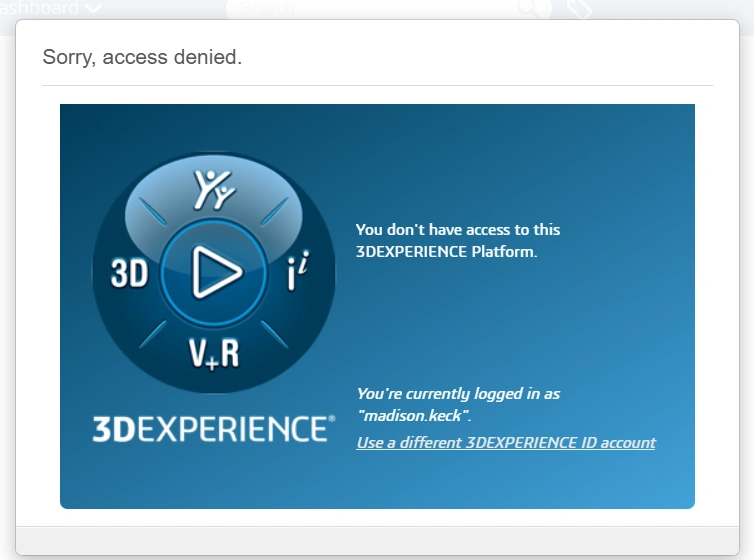The image size is (754, 560).
Task: Click the tag icon in the top bar
Action: tap(579, 8)
